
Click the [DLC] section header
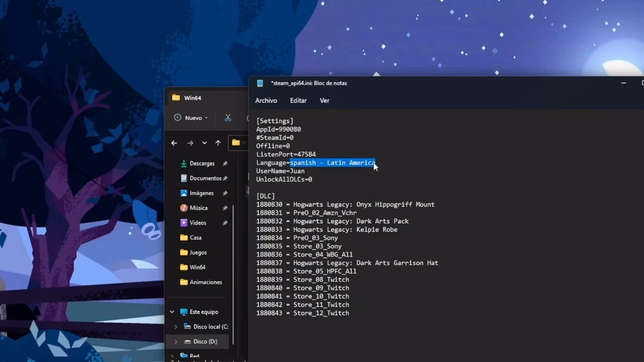266,196
